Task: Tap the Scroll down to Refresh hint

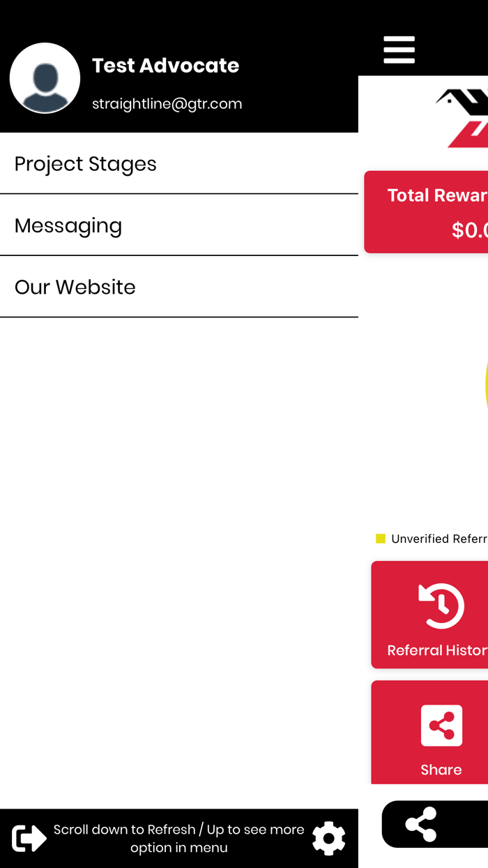Action: (179, 838)
